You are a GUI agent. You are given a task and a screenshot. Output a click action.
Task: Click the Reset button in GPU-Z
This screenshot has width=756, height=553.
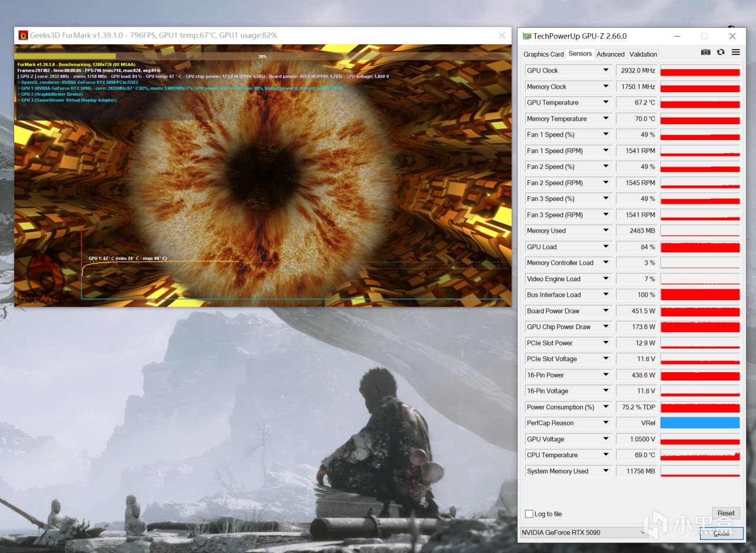coord(726,513)
